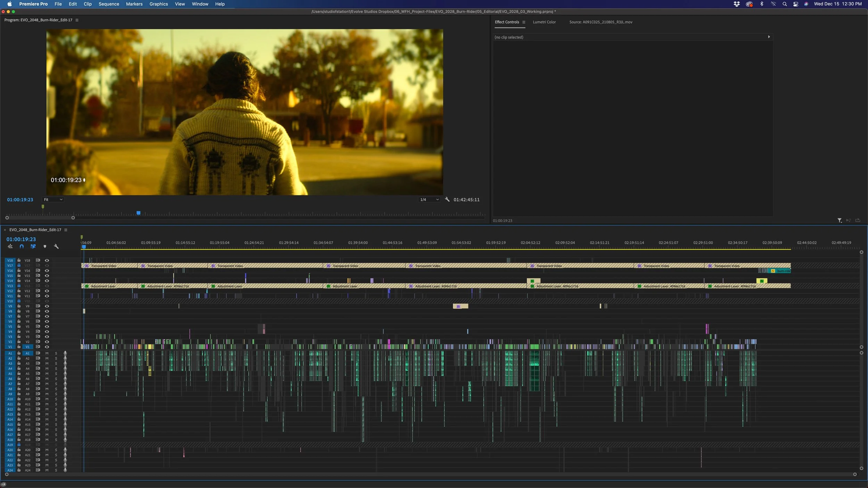Toggle Snap magnet icon in timeline
868x488 pixels.
[x=22, y=246]
